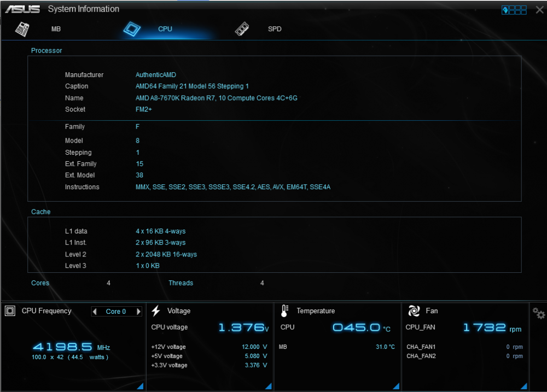
Task: Close the System Information window
Action: 540,10
